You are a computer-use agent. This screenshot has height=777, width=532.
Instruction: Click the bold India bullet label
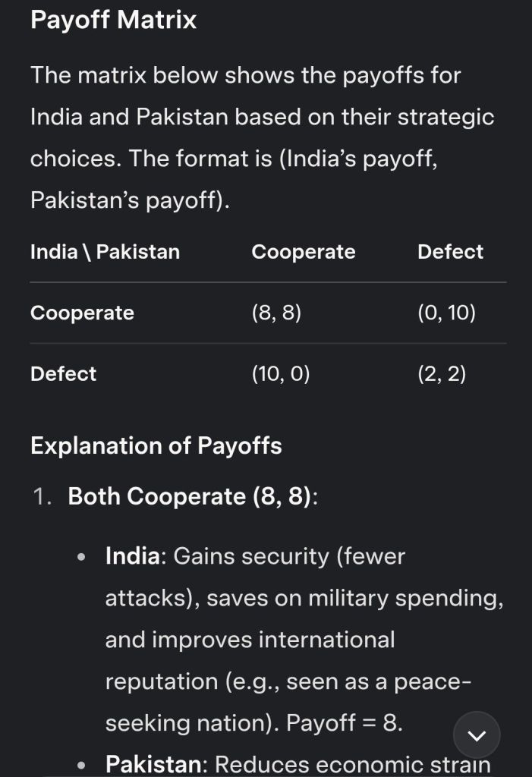(x=133, y=556)
